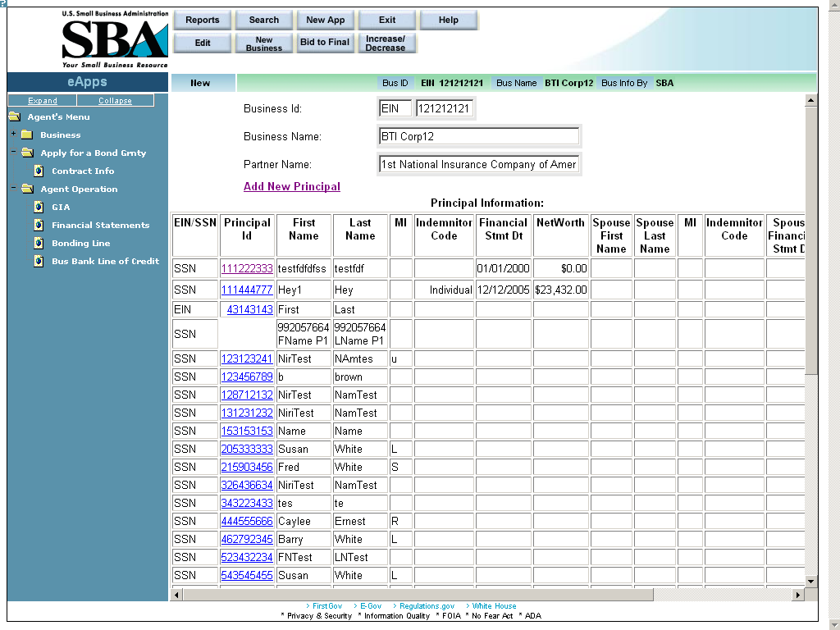This screenshot has width=840, height=630.
Task: Click the Contract Info page icon
Action: pyautogui.click(x=39, y=171)
